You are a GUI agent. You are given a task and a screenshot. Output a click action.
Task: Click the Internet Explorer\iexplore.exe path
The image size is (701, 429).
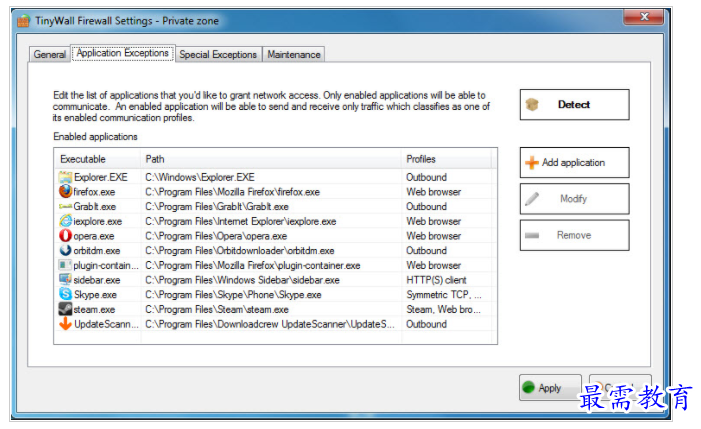(x=241, y=221)
